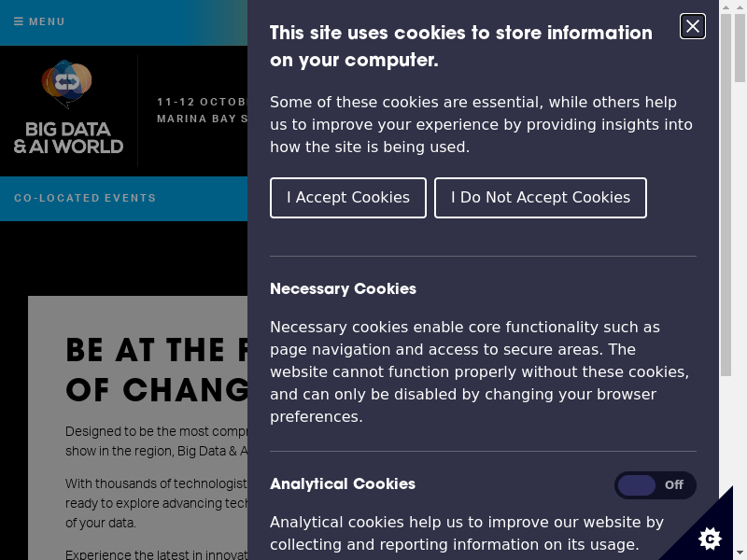This screenshot has width=747, height=560.
Task: Click the cookie panel scrollbar up arrow
Action: [x=726, y=7]
